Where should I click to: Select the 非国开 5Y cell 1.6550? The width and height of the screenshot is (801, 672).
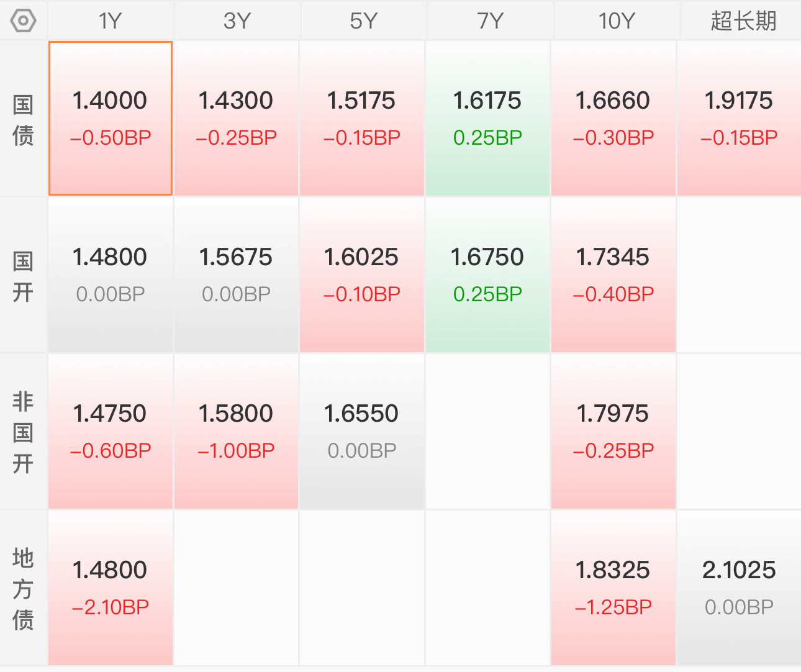[x=361, y=432]
